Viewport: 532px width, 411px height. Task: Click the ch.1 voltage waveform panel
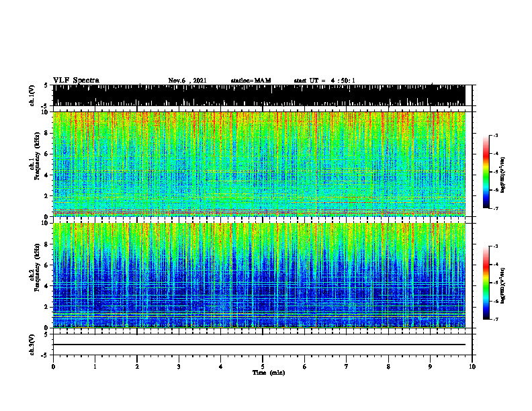point(259,95)
